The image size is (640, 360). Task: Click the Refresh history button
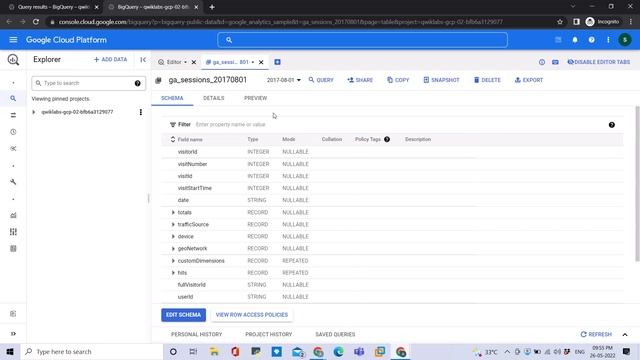pyautogui.click(x=596, y=334)
